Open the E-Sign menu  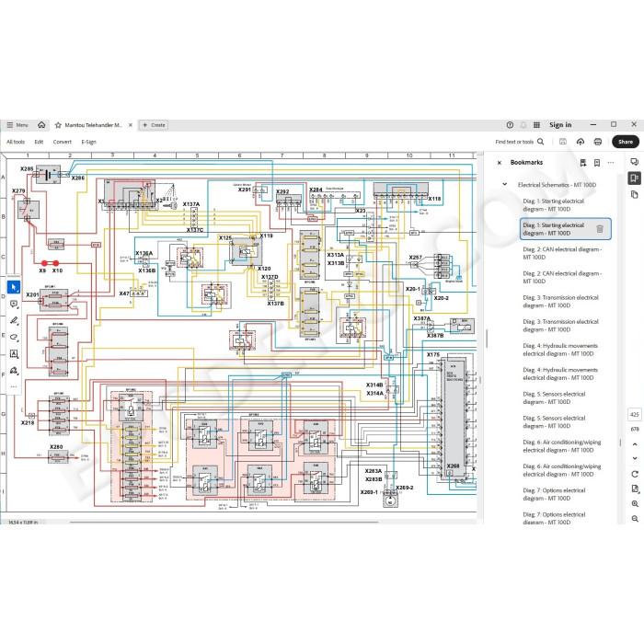[x=88, y=142]
